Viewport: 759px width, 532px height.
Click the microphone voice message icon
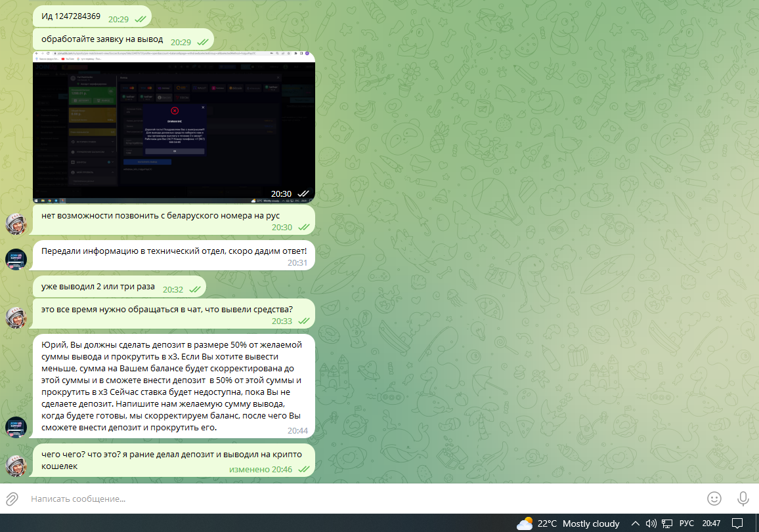click(743, 498)
